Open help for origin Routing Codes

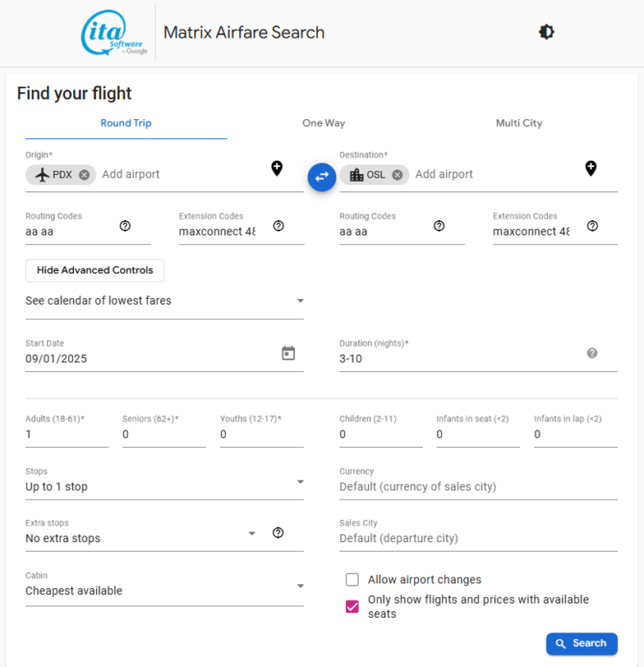coord(125,226)
